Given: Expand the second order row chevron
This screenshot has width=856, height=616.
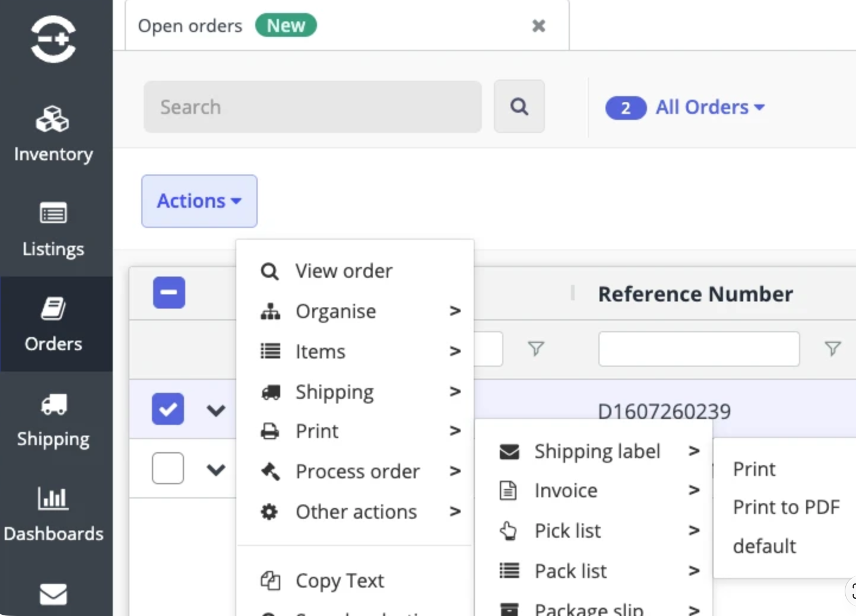Looking at the screenshot, I should tap(216, 469).
